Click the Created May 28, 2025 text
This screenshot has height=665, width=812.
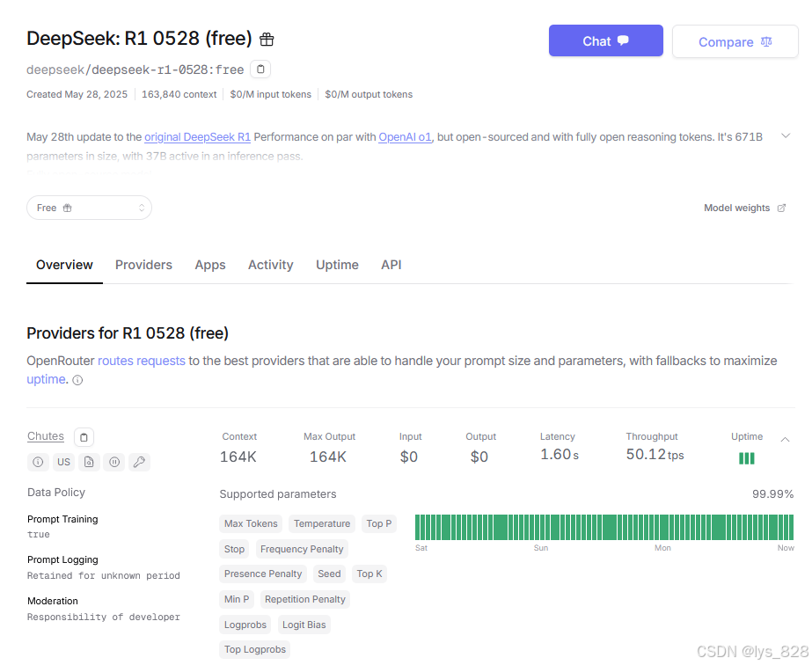pyautogui.click(x=77, y=94)
